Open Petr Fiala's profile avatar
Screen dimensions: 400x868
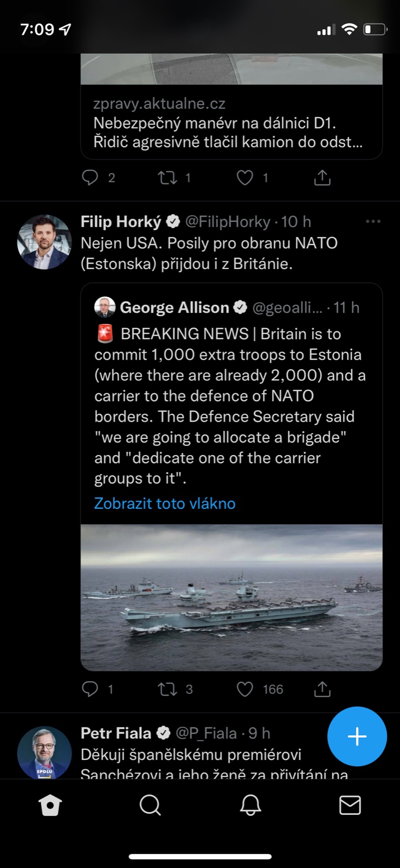coord(44,752)
